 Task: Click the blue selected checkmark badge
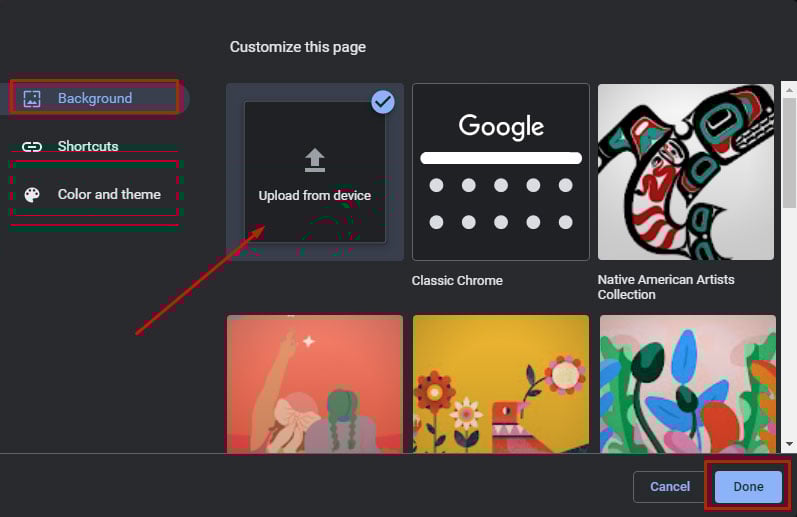pyautogui.click(x=383, y=102)
